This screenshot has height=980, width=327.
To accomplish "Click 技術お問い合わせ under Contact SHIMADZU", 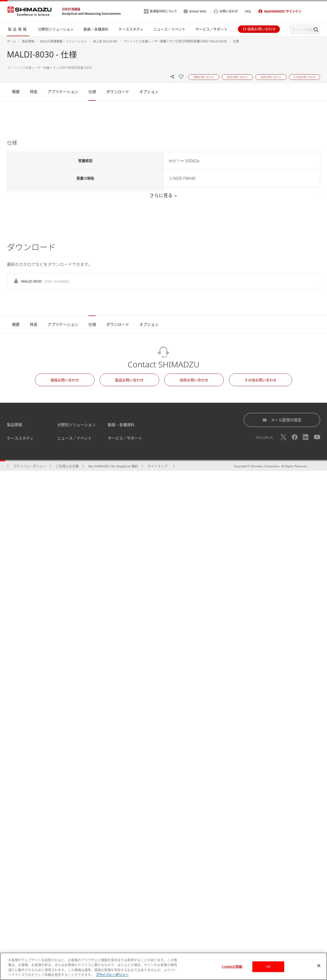I will pyautogui.click(x=194, y=380).
